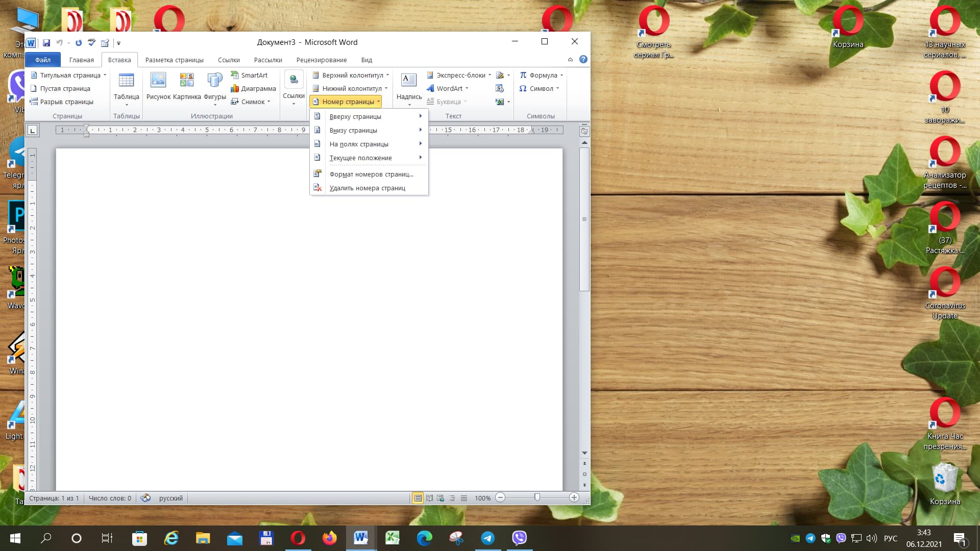
Task: Click Формат номеров страниц menu item
Action: point(372,173)
